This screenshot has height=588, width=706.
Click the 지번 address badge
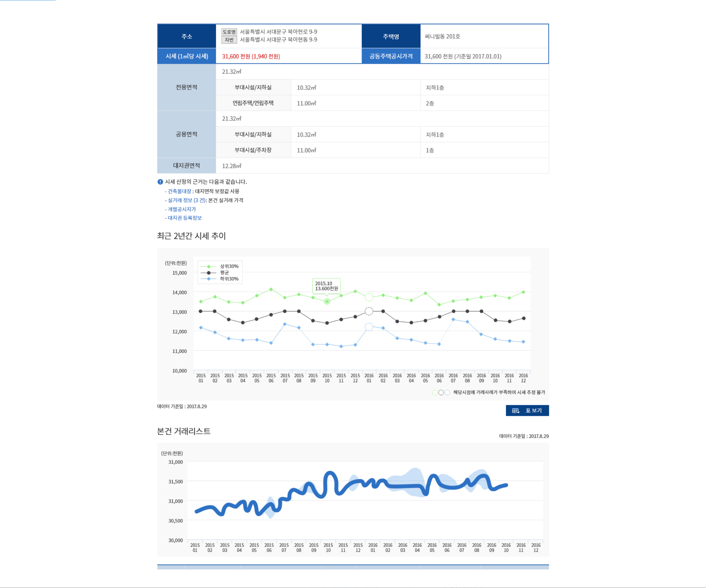pos(229,40)
